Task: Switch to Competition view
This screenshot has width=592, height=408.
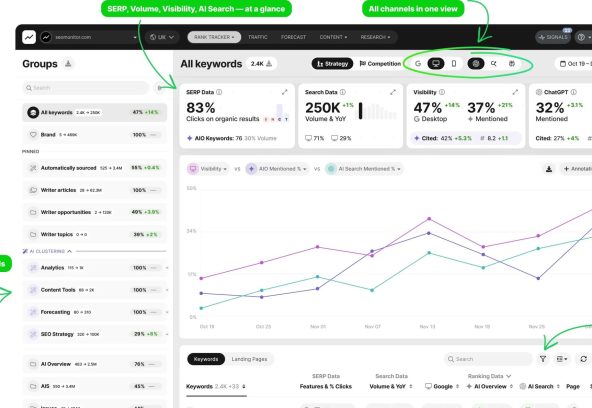Action: tap(380, 64)
